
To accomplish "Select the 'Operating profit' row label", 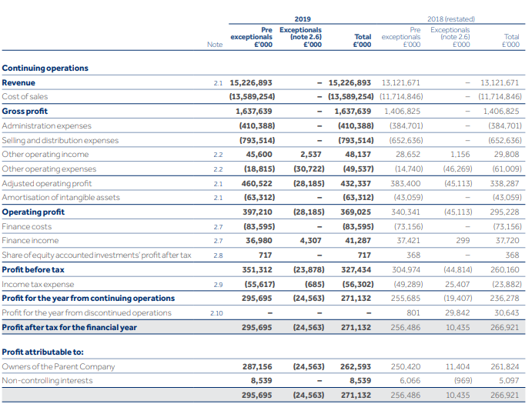I will tap(33, 212).
